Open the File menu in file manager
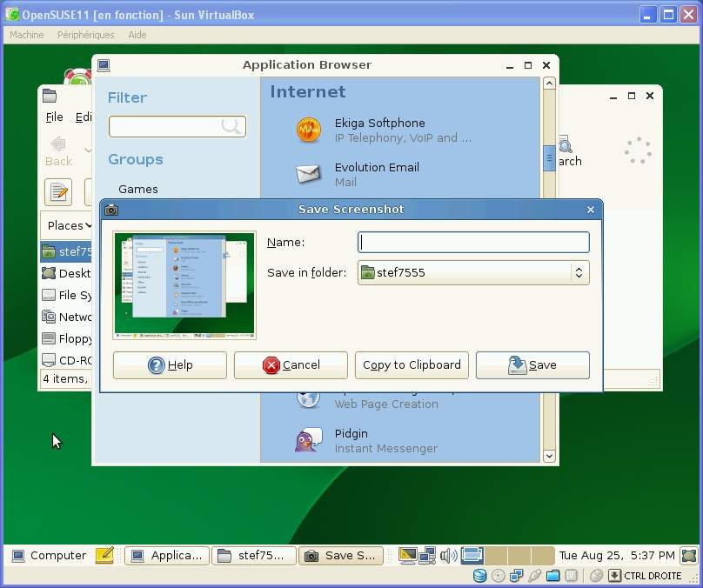Screen dimensions: 703x588 point(54,117)
